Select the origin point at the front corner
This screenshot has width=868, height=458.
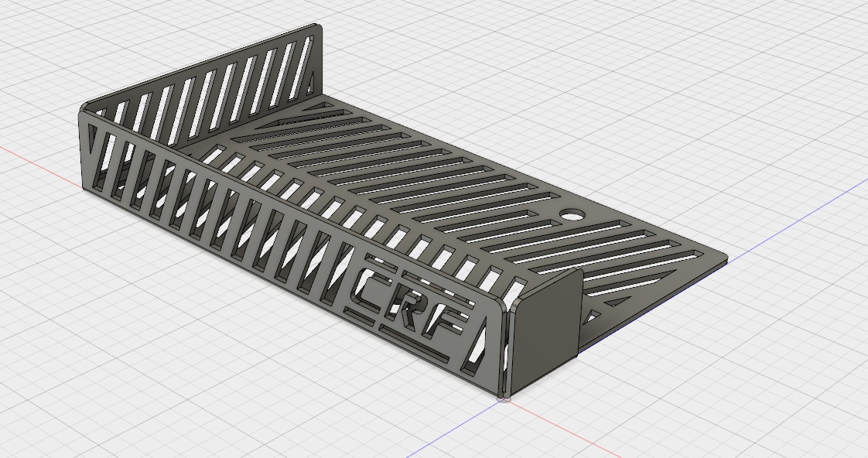(x=505, y=398)
